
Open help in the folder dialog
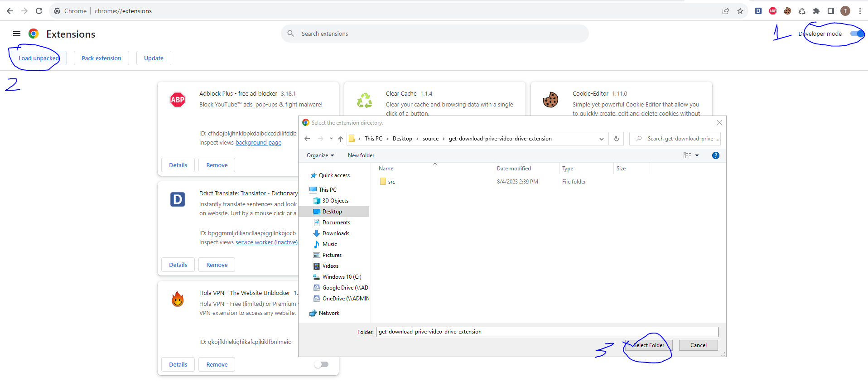[716, 155]
